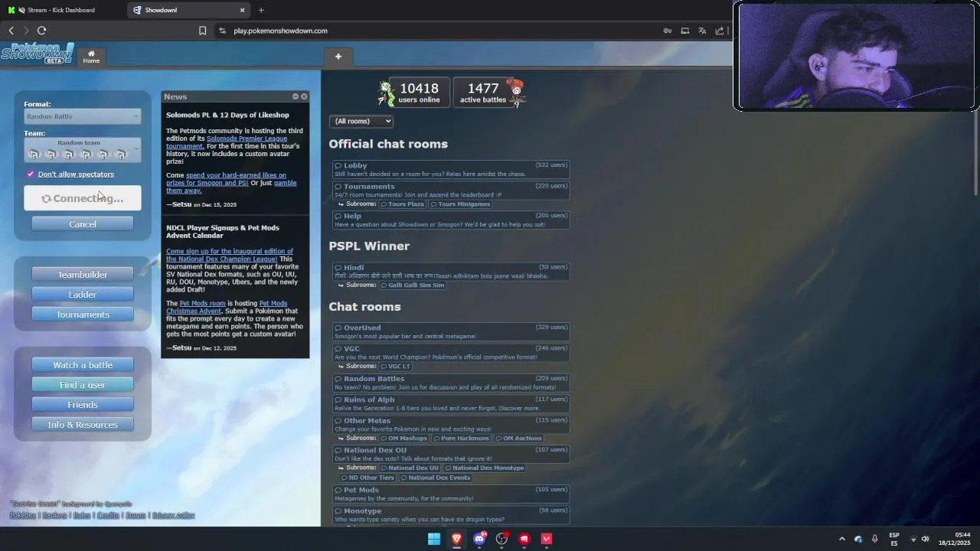Click the Home tab house icon
This screenshot has width=980, height=551.
coord(91,54)
